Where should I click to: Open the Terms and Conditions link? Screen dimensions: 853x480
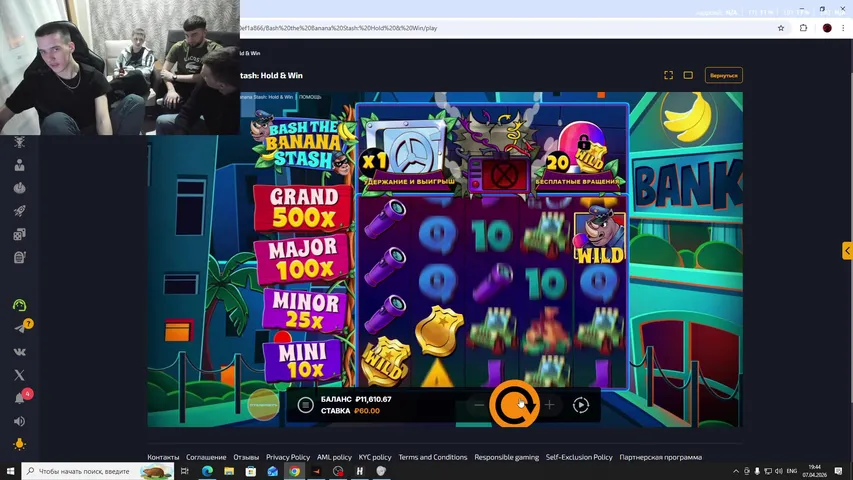click(432, 457)
